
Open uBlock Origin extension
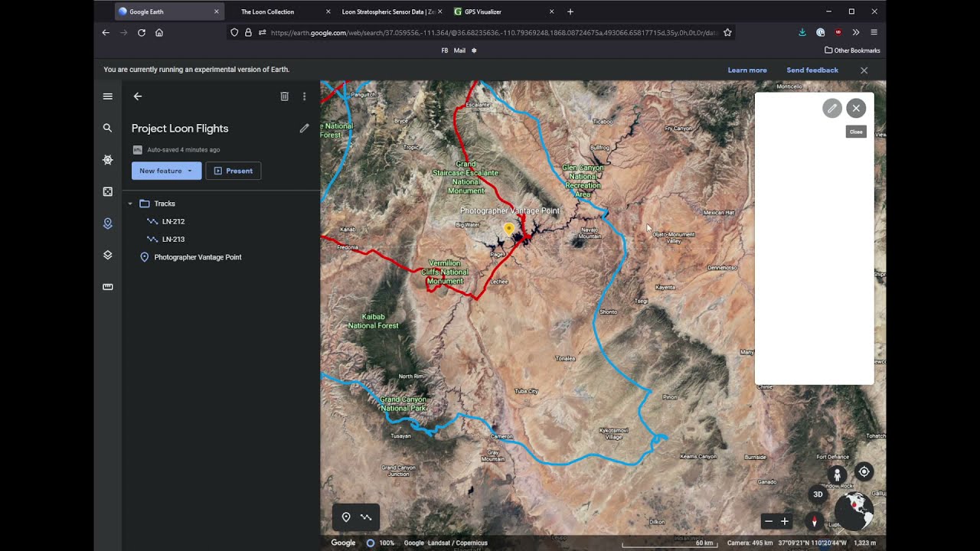[838, 32]
